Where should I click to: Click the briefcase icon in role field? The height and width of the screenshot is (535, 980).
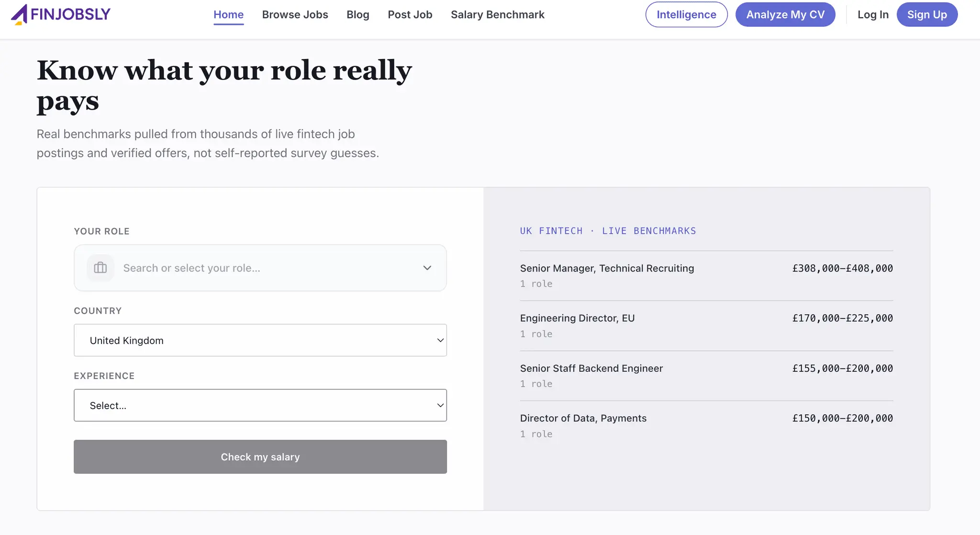point(100,268)
